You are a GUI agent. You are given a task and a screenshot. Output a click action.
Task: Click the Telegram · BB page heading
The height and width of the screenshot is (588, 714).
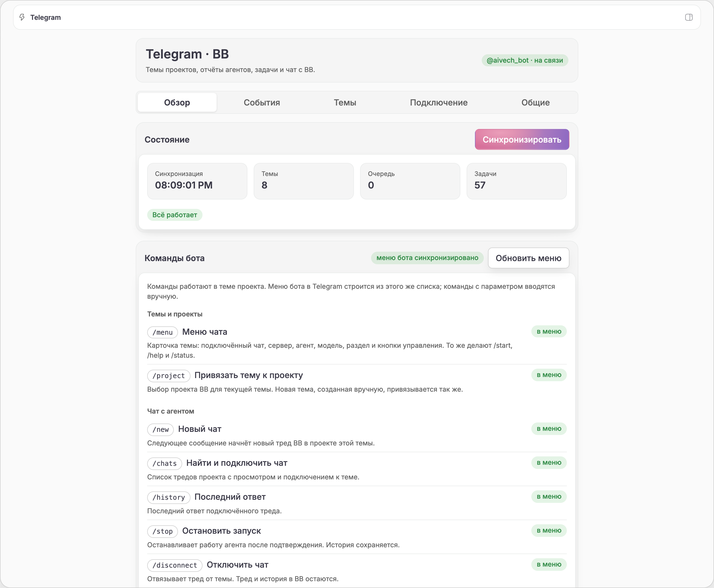[187, 54]
